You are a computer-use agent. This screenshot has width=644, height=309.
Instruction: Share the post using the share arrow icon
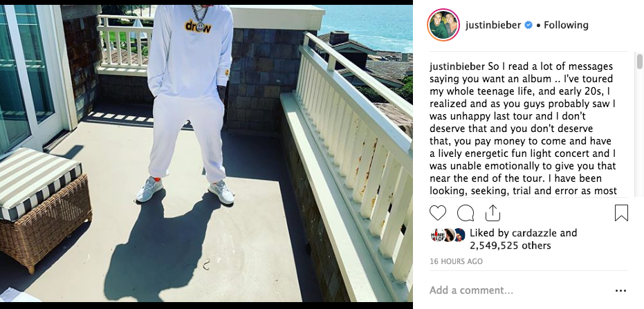point(493,213)
